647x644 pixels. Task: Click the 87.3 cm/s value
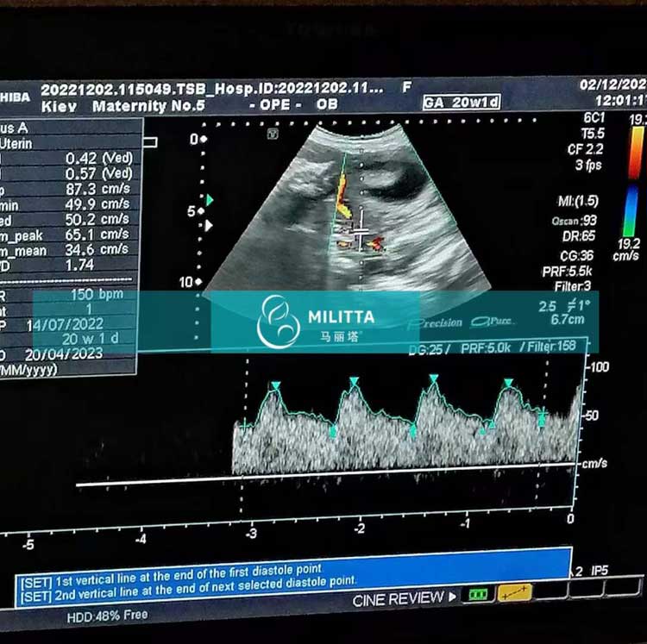97,189
